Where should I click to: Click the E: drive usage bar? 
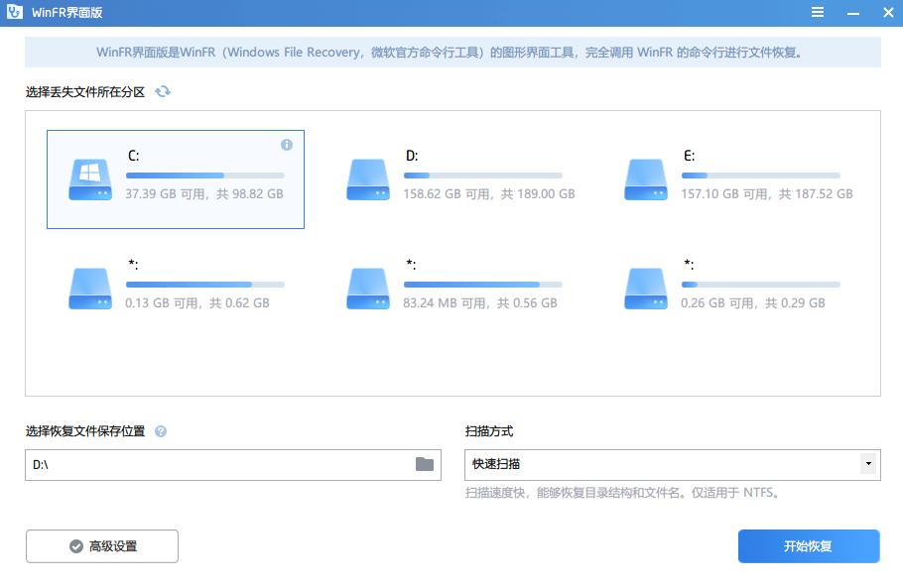(761, 176)
